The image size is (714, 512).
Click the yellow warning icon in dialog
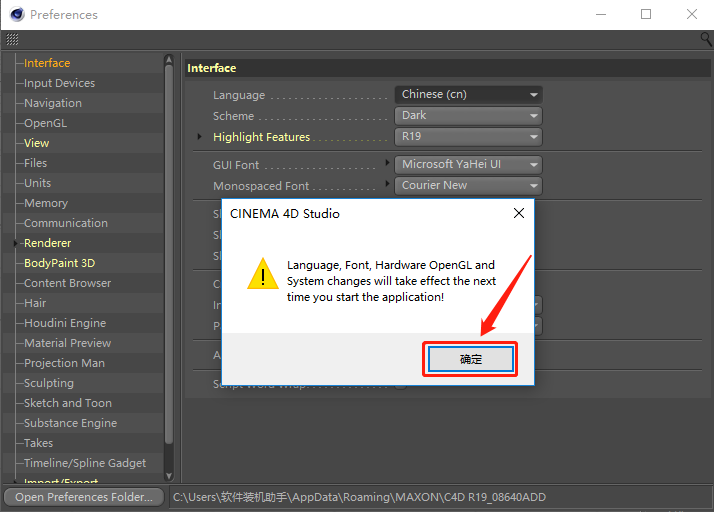[263, 274]
